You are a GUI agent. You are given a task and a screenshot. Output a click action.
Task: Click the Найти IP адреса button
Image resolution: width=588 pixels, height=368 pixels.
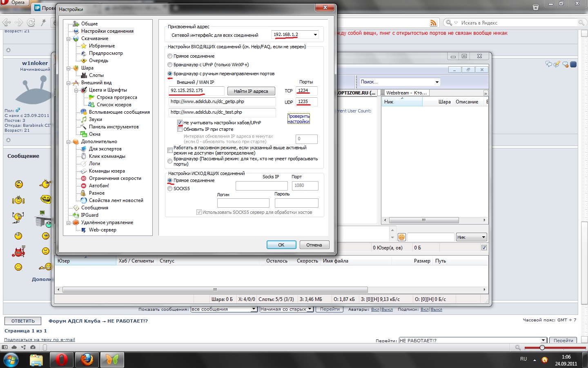251,91
